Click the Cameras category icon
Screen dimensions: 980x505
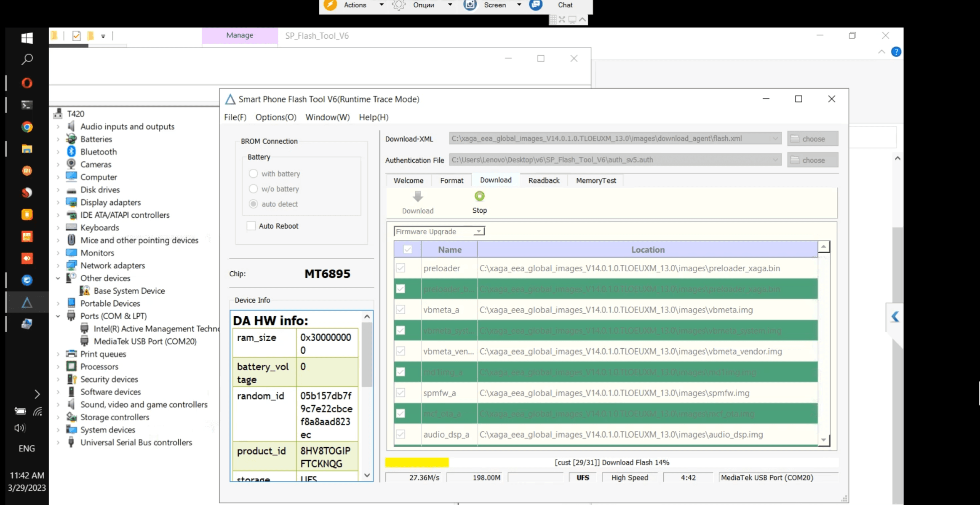(x=71, y=164)
